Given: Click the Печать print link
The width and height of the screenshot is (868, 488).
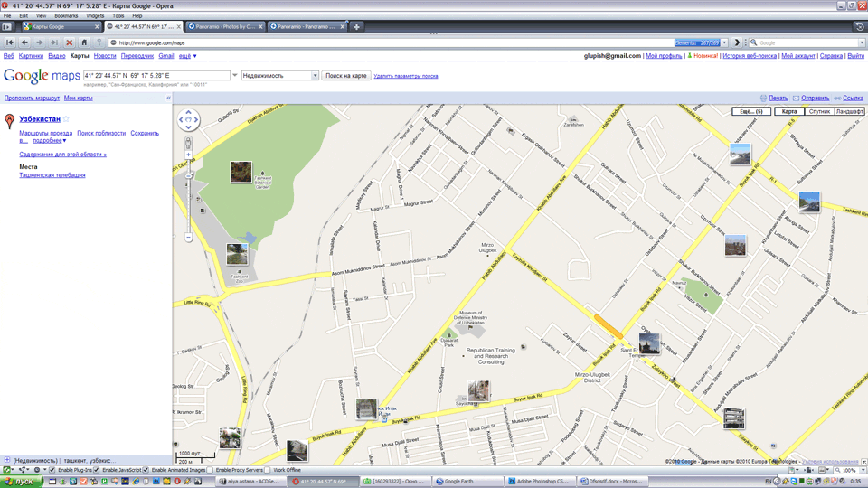Looking at the screenshot, I should (x=778, y=98).
